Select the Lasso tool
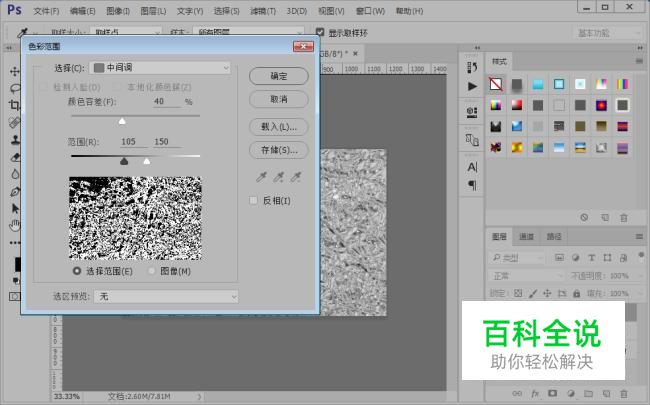The width and height of the screenshot is (650, 405). 15,88
